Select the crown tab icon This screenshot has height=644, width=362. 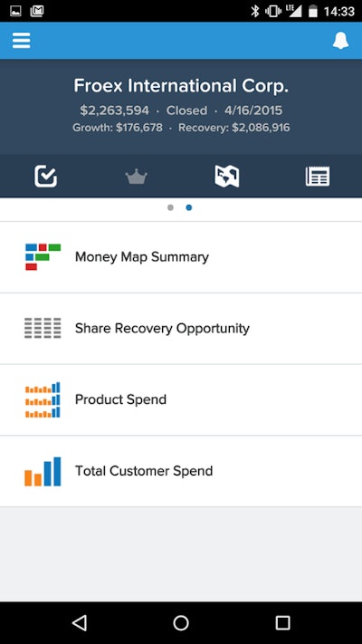click(x=137, y=177)
